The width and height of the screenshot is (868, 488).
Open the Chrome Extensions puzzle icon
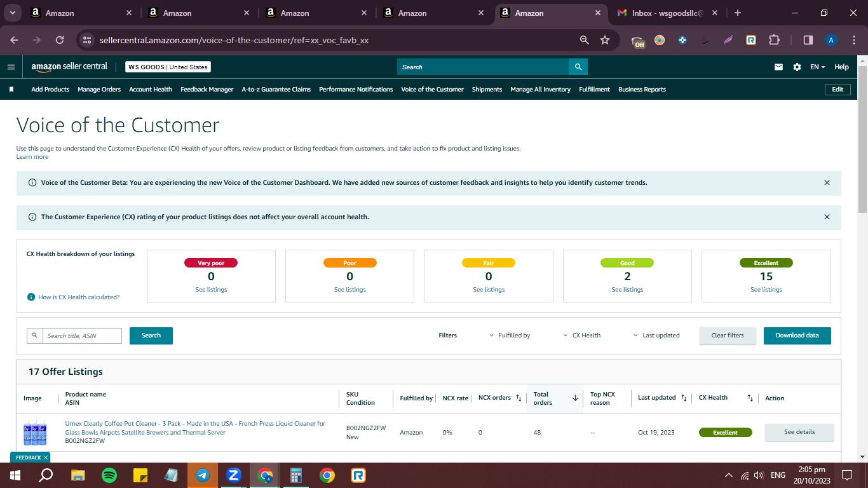pos(774,40)
